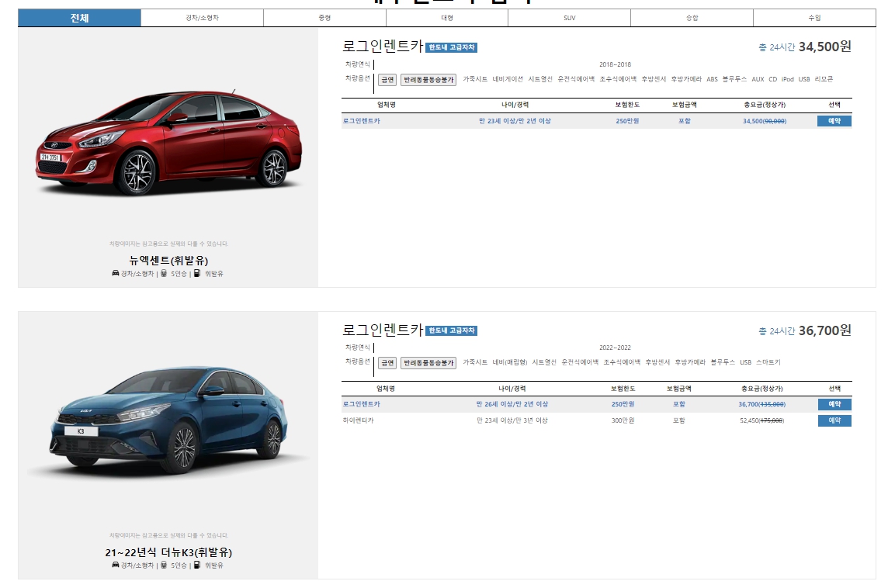Viewport: 888px width, 588px height.
Task: Click the 300만원 insurance limit cell
Action: tap(623, 420)
